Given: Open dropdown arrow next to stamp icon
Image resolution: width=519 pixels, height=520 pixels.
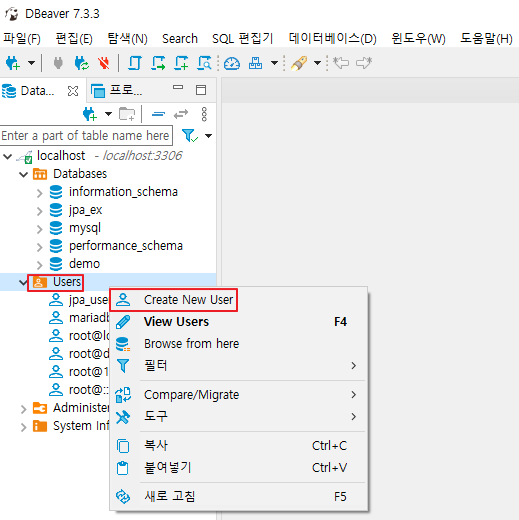Looking at the screenshot, I should 274,63.
